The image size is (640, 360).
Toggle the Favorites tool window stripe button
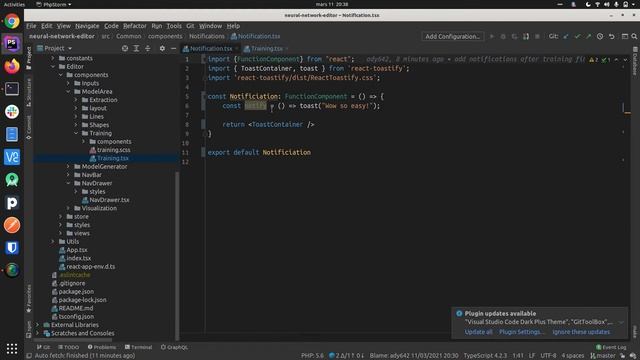pyautogui.click(x=29, y=299)
